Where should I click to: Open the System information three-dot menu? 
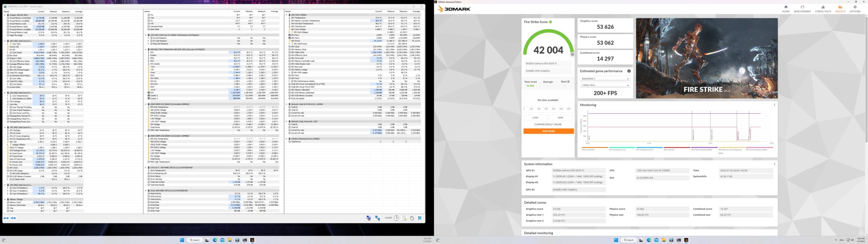pos(774,164)
